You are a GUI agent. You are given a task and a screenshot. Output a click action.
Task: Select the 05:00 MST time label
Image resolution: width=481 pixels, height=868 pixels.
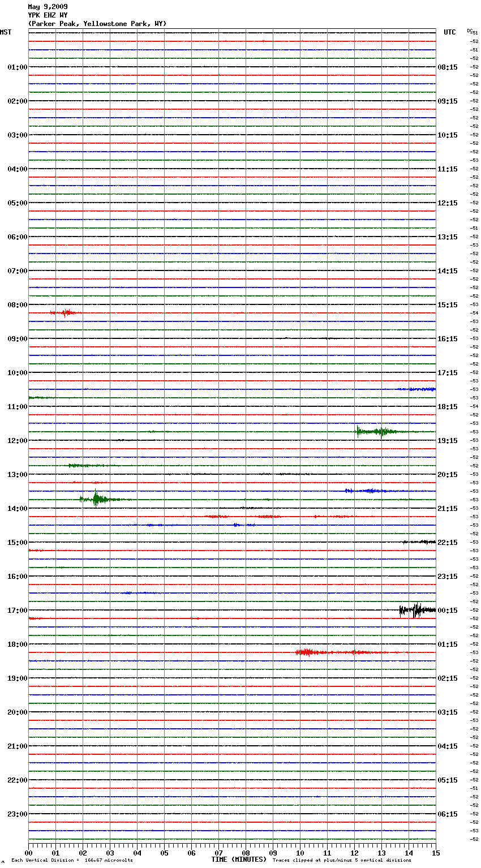coord(18,203)
